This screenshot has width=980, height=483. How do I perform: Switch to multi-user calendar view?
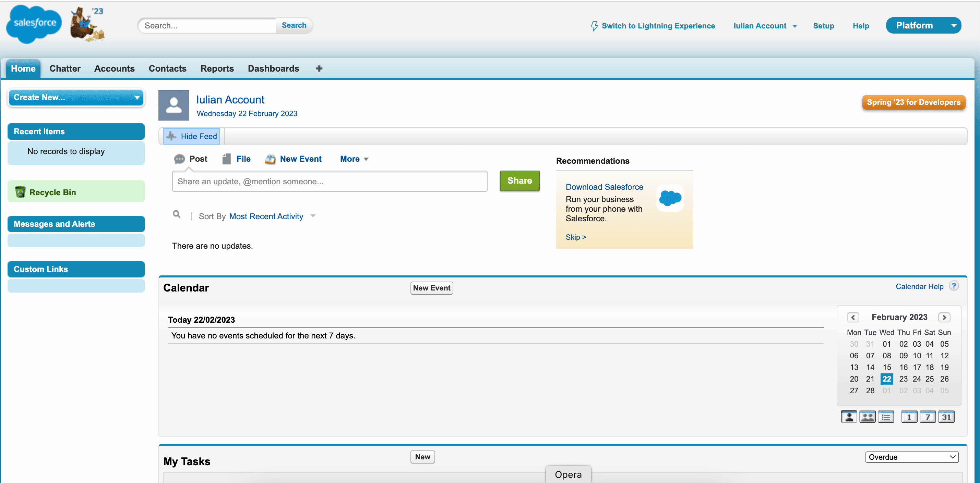click(868, 417)
